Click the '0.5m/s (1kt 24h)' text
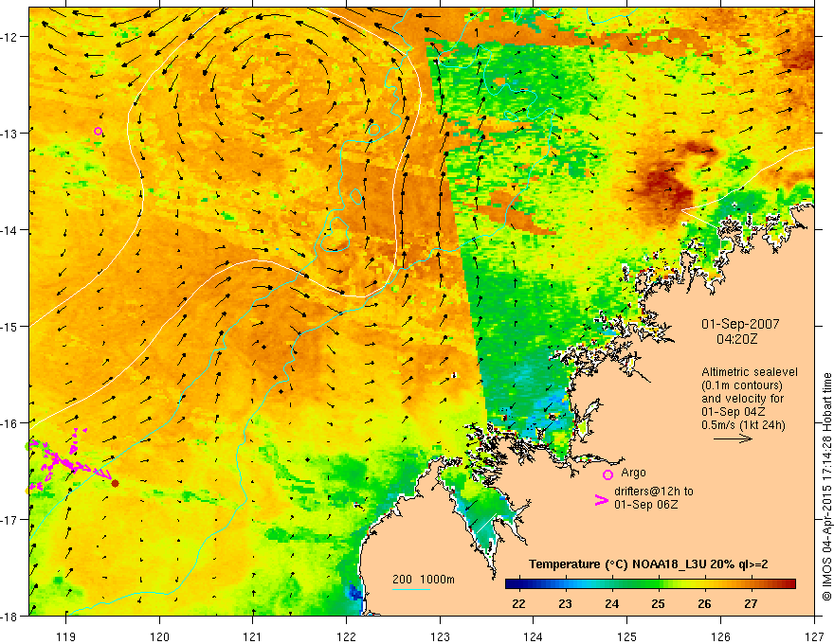The height and width of the screenshot is (644, 834). pyautogui.click(x=743, y=425)
